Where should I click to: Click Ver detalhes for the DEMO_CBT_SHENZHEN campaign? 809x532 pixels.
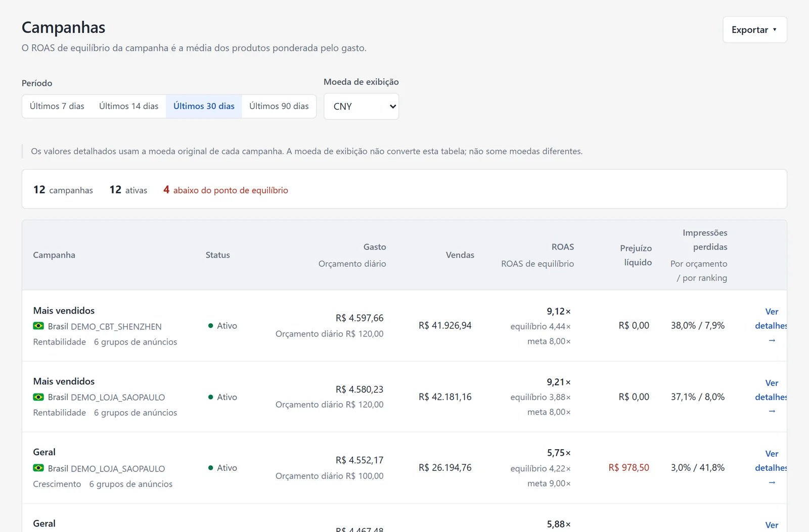coord(772,326)
